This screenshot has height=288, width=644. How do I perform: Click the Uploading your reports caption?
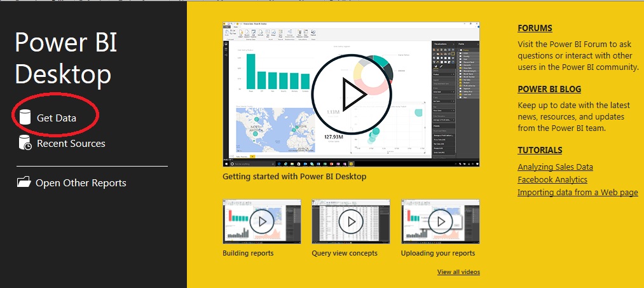click(438, 253)
